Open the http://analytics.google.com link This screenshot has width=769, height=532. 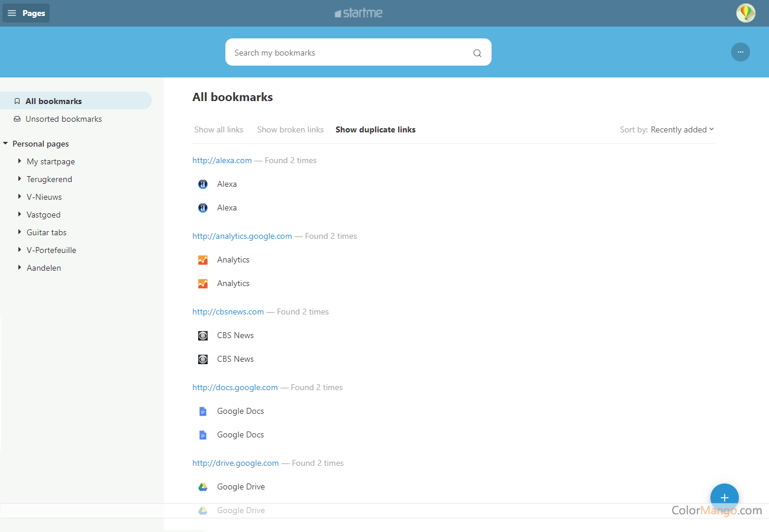click(x=242, y=236)
